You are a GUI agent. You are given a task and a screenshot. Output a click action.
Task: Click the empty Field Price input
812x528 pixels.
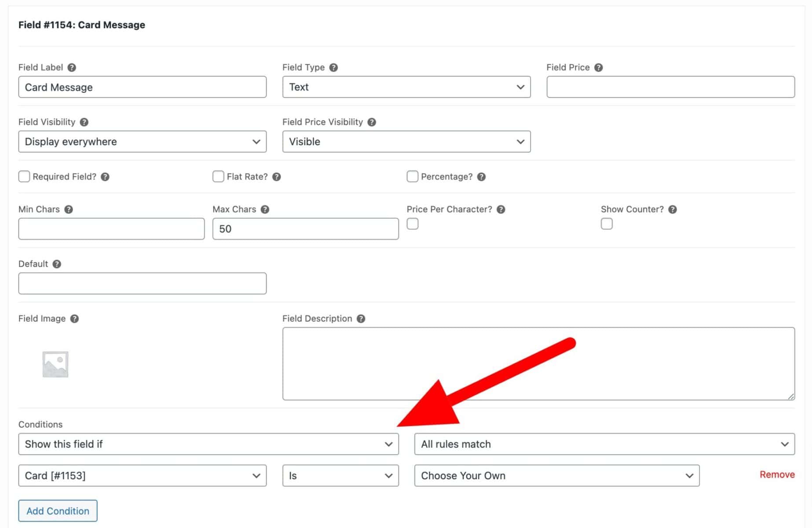coord(670,87)
